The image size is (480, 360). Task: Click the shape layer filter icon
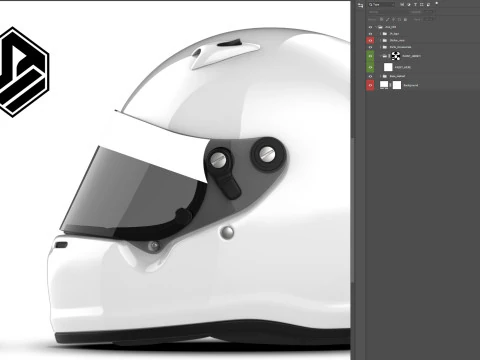pyautogui.click(x=422, y=5)
